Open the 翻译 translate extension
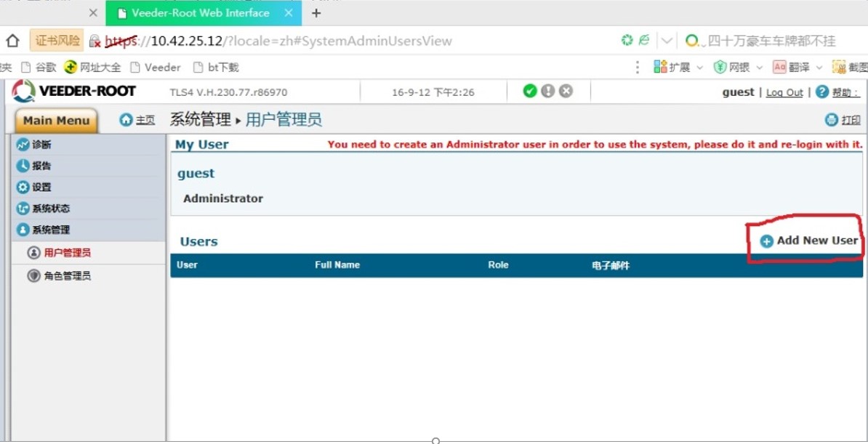 tap(779, 67)
